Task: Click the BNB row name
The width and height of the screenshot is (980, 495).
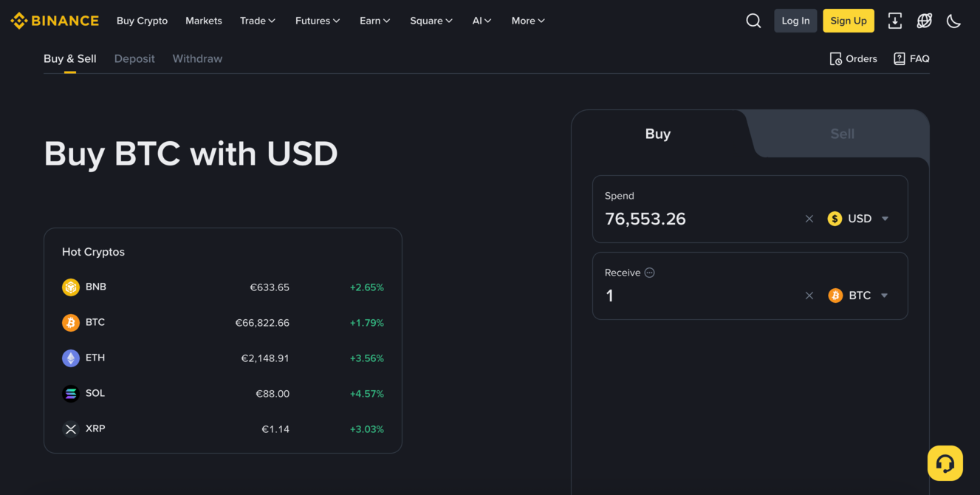Action: 96,287
